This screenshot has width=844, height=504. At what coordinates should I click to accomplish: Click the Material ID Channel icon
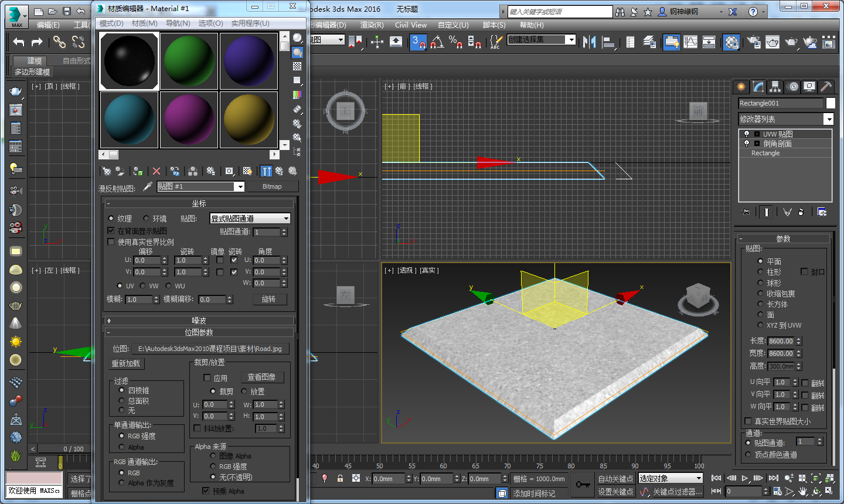coord(229,171)
